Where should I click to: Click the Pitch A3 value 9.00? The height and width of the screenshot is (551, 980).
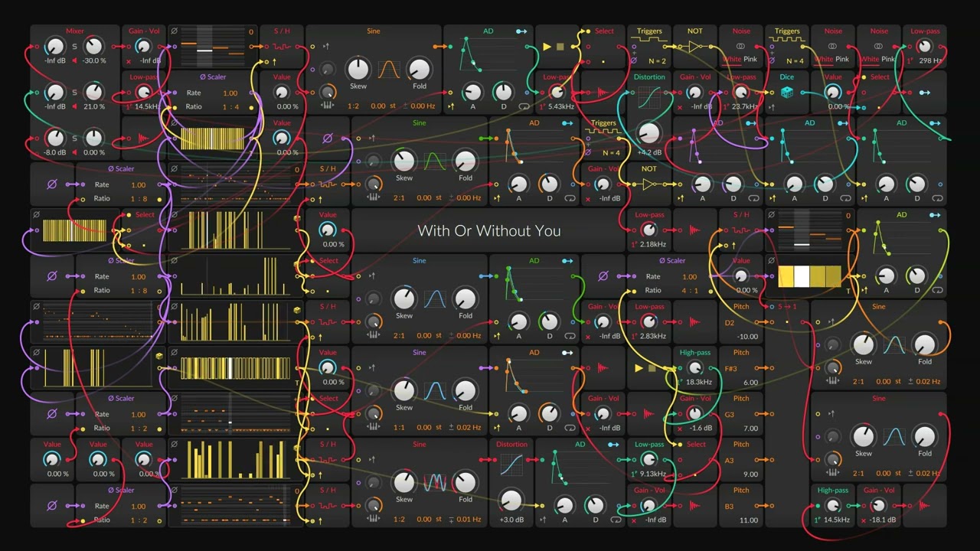click(750, 474)
